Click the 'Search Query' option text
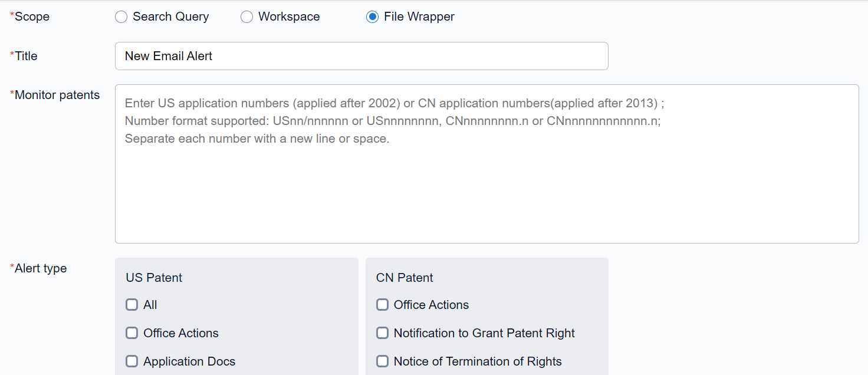The height and width of the screenshot is (375, 868). click(170, 17)
